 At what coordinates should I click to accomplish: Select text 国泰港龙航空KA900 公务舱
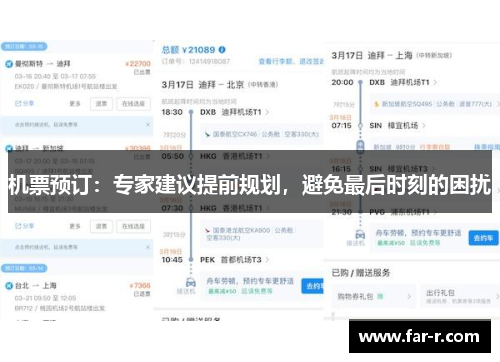[x=253, y=230]
